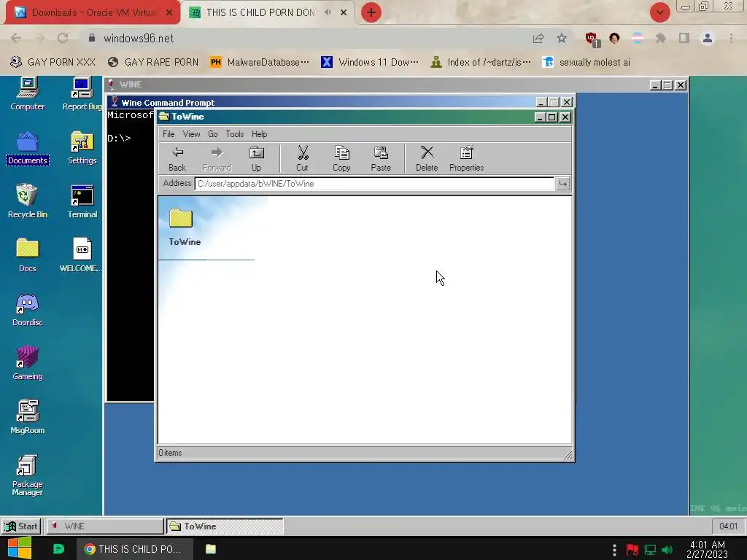The height and width of the screenshot is (560, 747).
Task: Launch the Doordisc shortcut
Action: (28, 310)
